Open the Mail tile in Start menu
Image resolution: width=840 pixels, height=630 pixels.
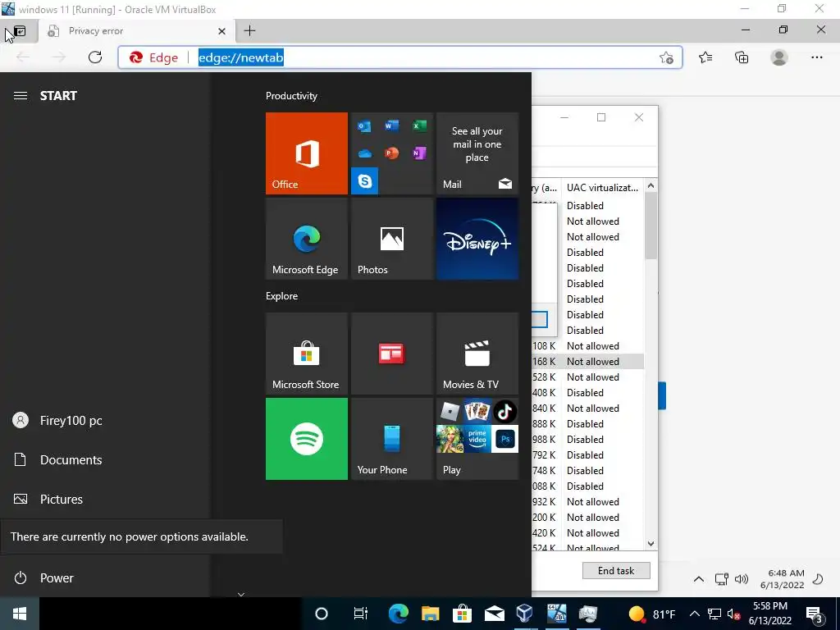[477, 153]
